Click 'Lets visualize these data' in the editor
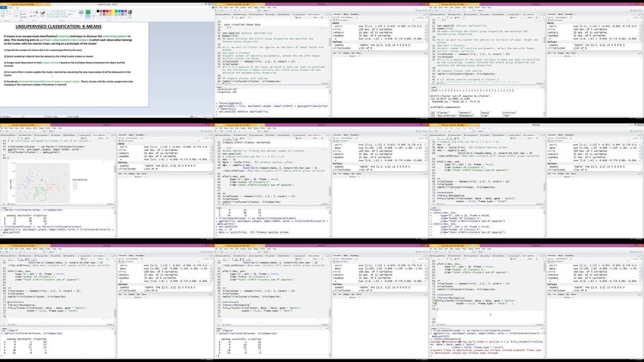The image size is (644, 362). pos(242,25)
